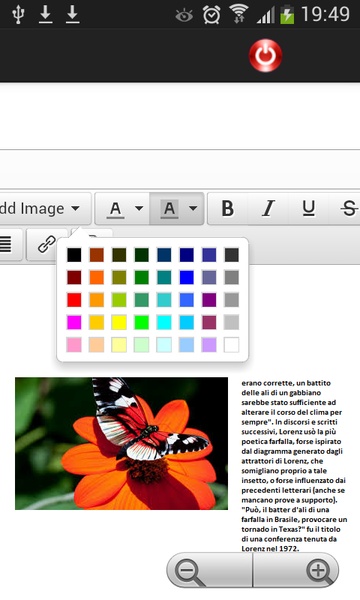Select the purple swatch
This screenshot has width=360, height=600.
(x=209, y=300)
